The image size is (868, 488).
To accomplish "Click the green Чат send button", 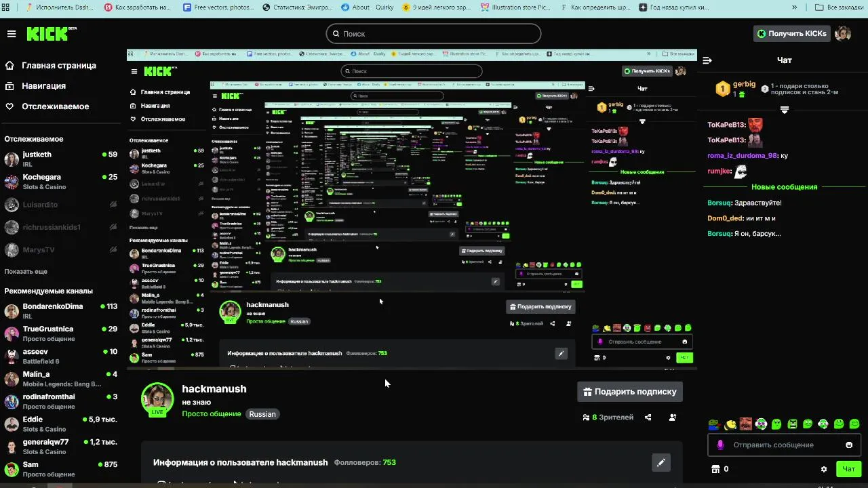I will click(849, 469).
